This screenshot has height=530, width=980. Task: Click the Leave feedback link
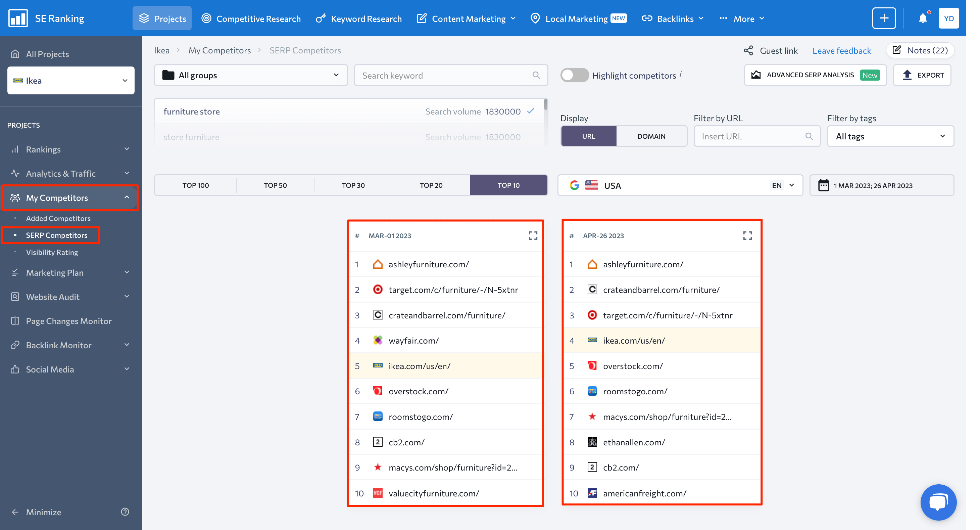pyautogui.click(x=841, y=51)
